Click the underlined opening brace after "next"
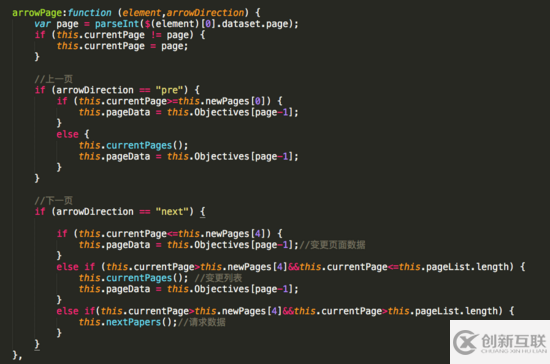Viewport: 550px width, 364px height. (202, 212)
